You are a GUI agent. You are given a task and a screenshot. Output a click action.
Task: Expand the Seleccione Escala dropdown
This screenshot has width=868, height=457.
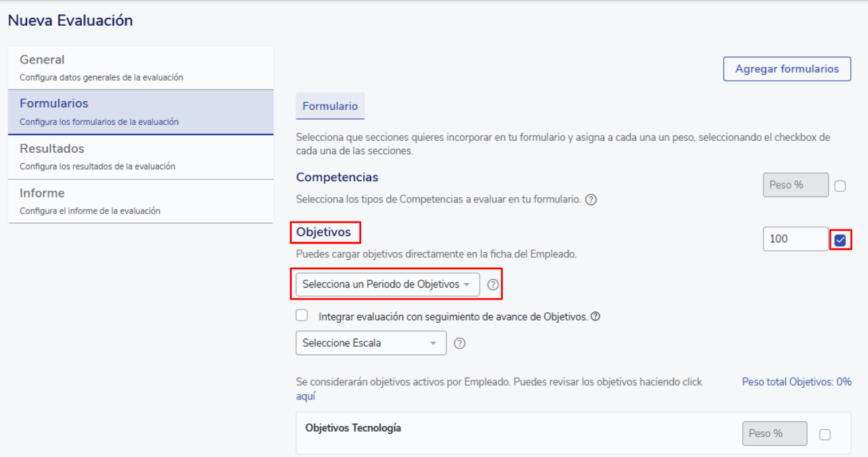pyautogui.click(x=370, y=343)
